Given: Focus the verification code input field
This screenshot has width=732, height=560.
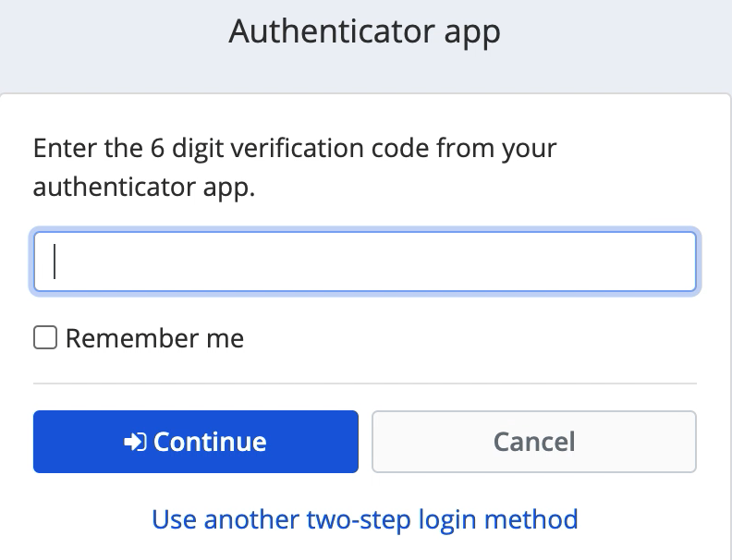Looking at the screenshot, I should tap(364, 262).
